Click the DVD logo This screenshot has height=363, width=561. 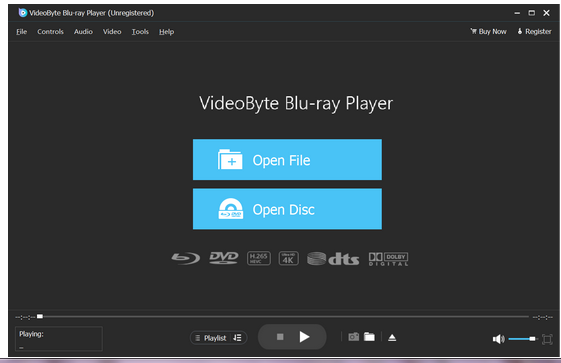tap(224, 258)
